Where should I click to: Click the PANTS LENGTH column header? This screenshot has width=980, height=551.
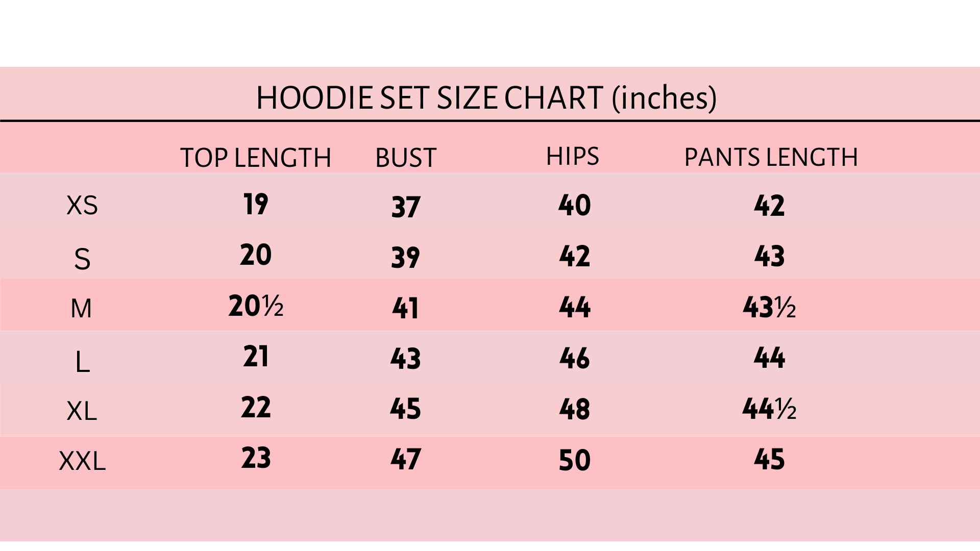click(771, 157)
